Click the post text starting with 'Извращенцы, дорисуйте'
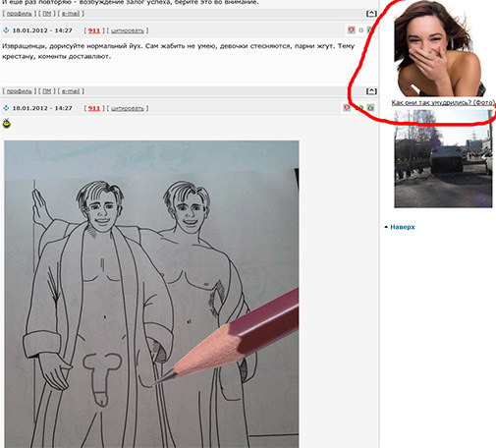This screenshot has width=496, height=448. [178, 51]
